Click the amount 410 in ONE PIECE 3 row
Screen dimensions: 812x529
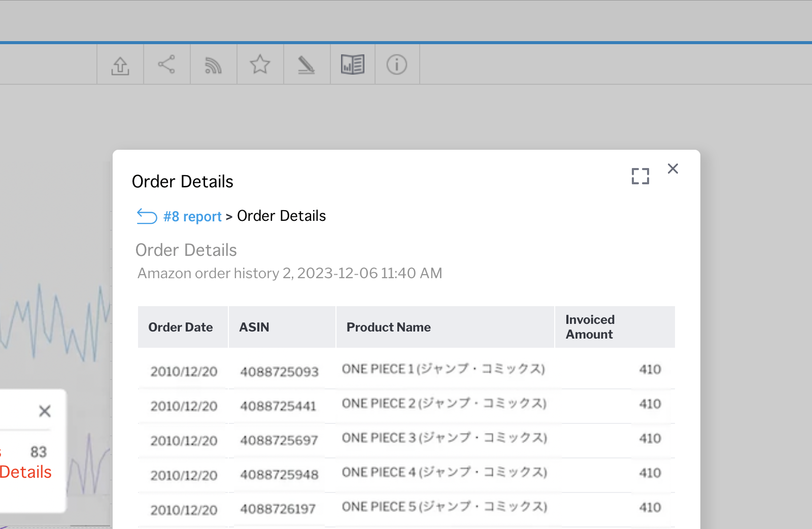pyautogui.click(x=650, y=439)
